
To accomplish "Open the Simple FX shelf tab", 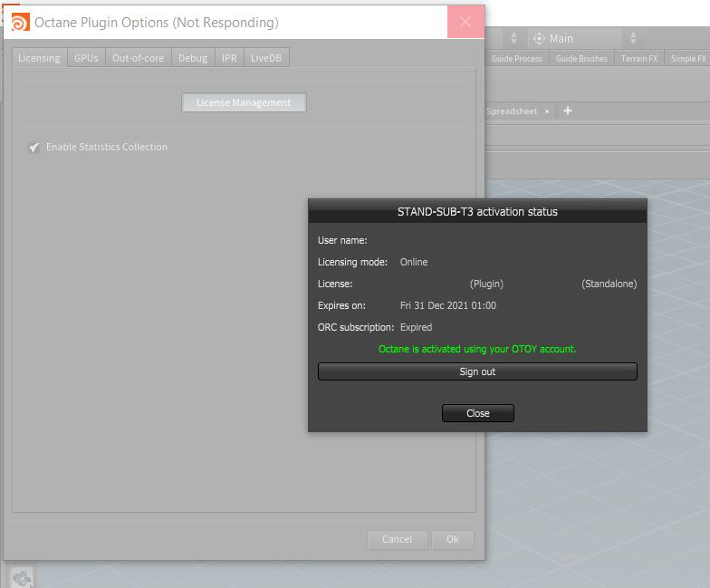I will tap(688, 58).
